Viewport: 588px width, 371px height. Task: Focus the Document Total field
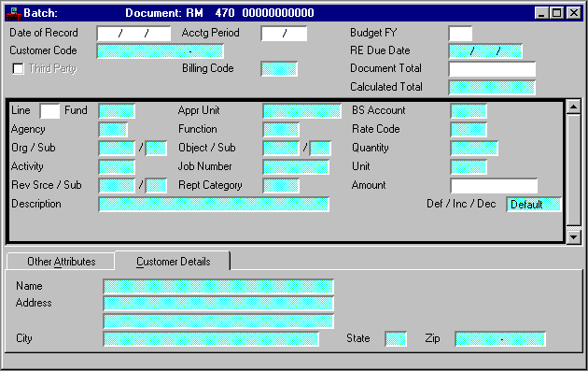tap(492, 69)
